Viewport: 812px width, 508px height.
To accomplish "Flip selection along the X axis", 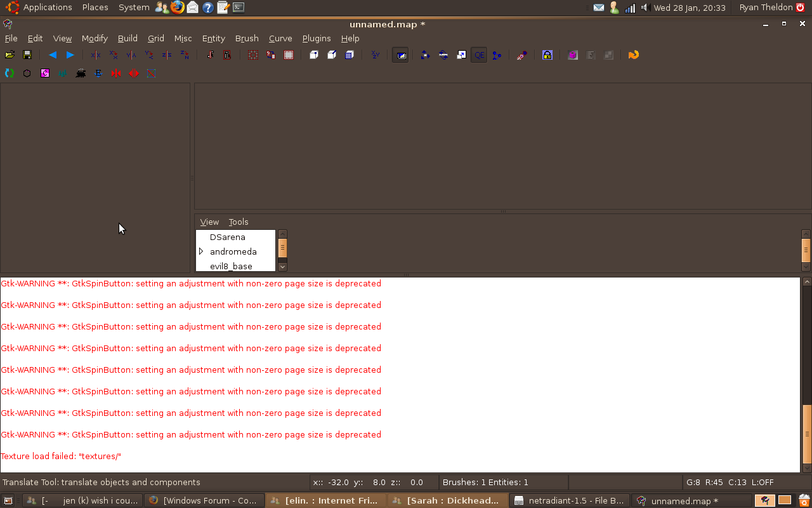I will [x=96, y=55].
